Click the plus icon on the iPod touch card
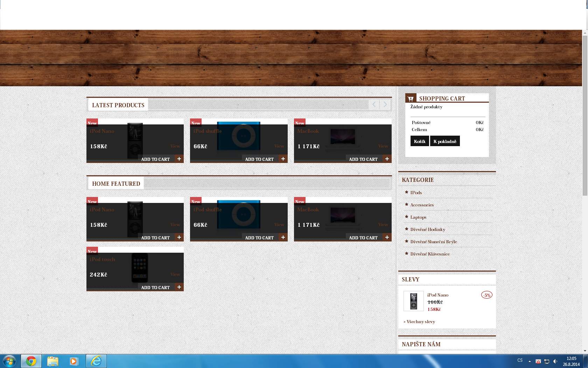This screenshot has height=368, width=588. pos(179,287)
